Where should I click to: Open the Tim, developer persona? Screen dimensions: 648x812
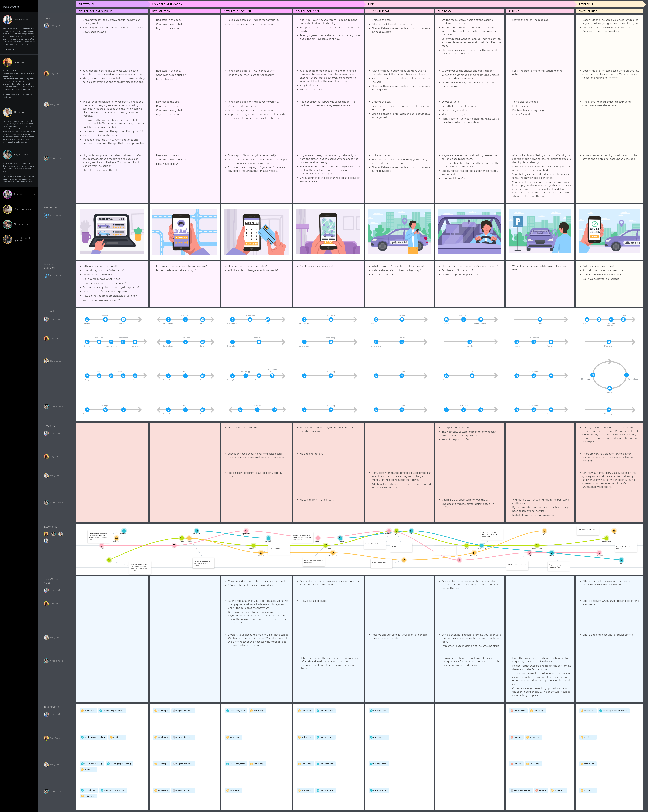pos(19,224)
